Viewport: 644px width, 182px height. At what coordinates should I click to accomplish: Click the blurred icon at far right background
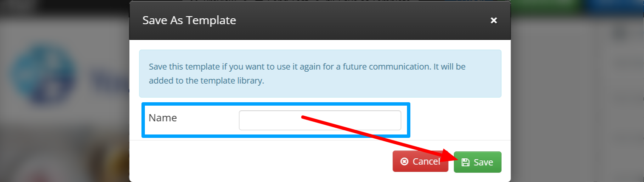pyautogui.click(x=621, y=32)
